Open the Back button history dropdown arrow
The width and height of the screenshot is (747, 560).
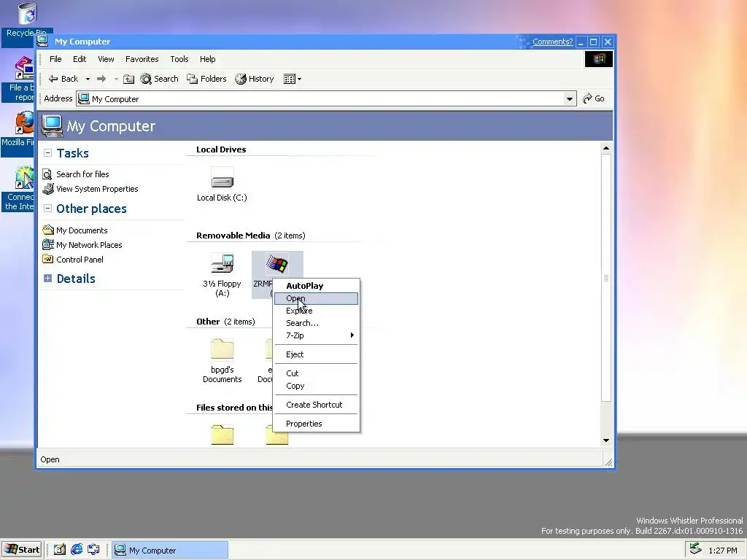tap(88, 79)
